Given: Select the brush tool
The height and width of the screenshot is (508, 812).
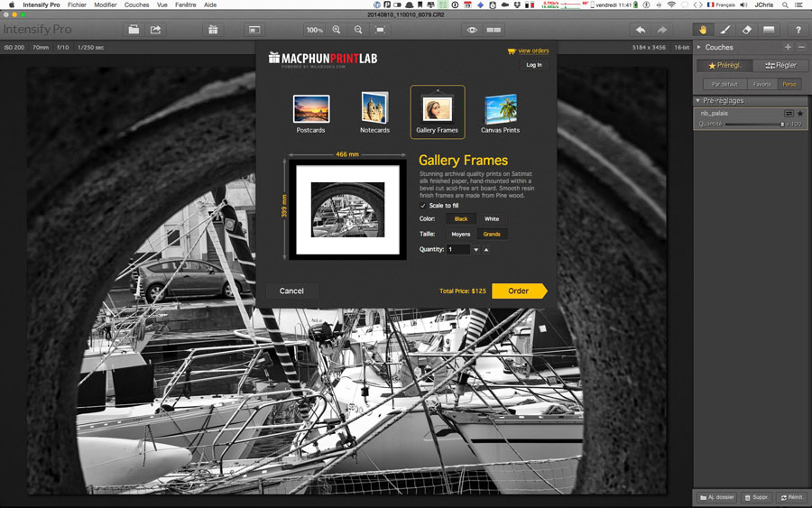Looking at the screenshot, I should [x=725, y=30].
